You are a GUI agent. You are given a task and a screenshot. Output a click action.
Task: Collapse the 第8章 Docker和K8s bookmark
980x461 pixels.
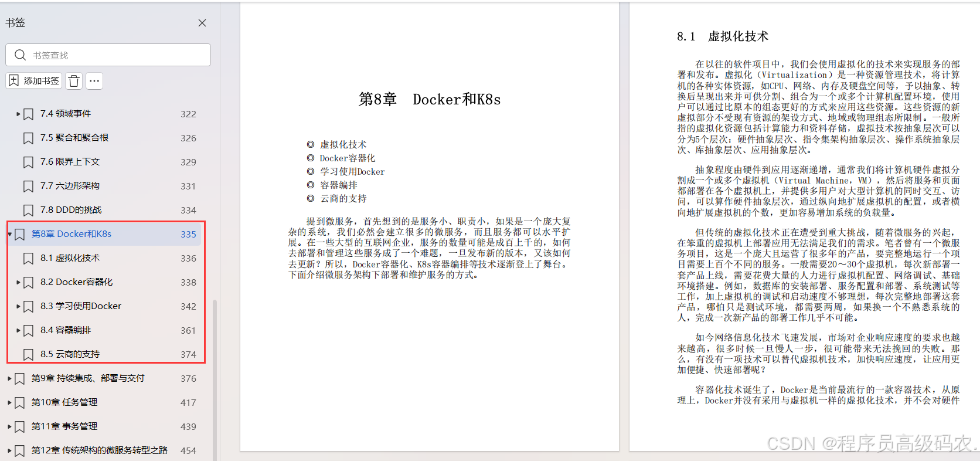pos(10,234)
